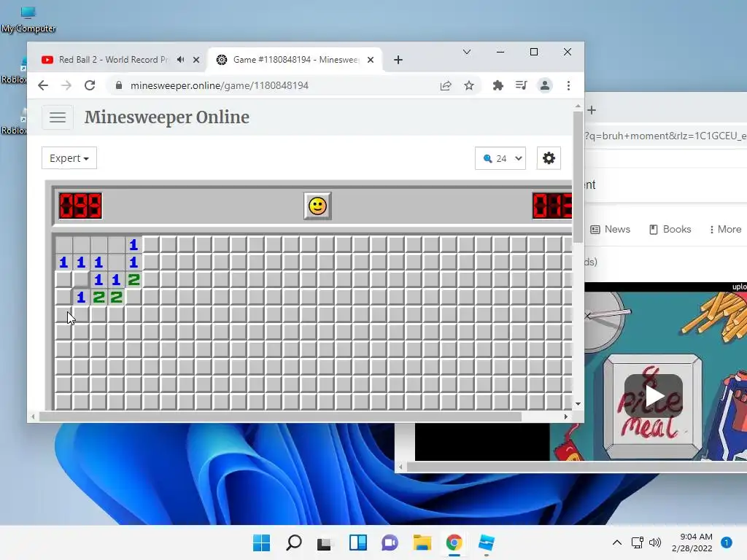Expand the Expert difficulty dropdown
This screenshot has width=747, height=560.
pos(69,158)
